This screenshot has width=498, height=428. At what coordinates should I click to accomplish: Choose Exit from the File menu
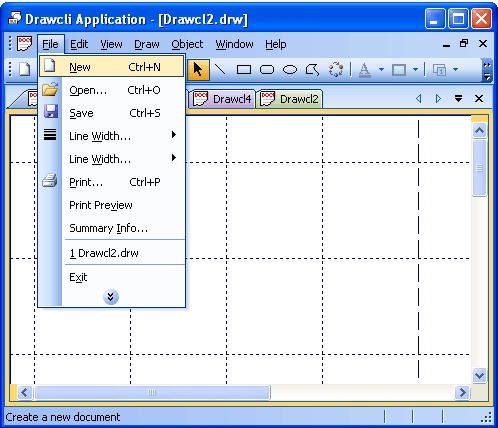[x=111, y=277]
